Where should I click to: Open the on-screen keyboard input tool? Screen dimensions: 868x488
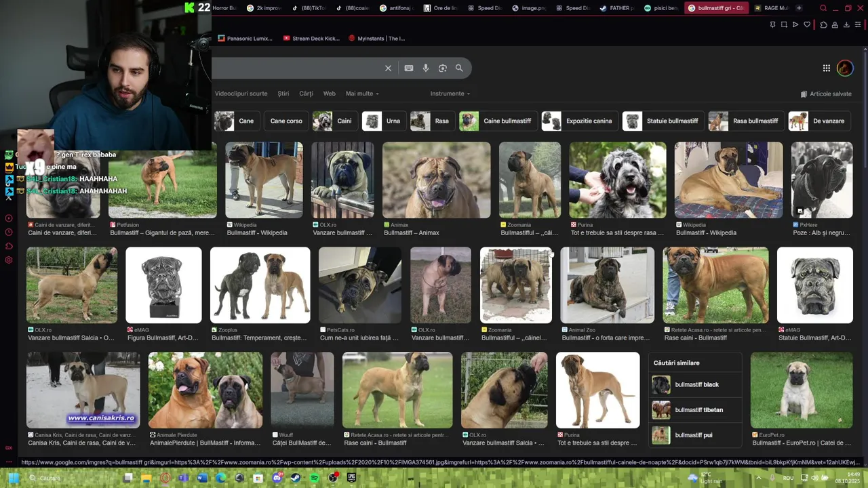[x=409, y=68]
